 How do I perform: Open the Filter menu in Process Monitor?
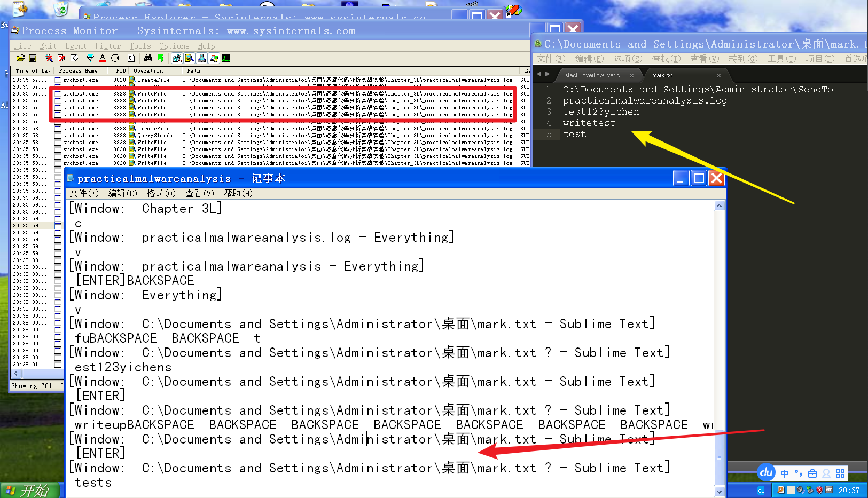pyautogui.click(x=108, y=46)
